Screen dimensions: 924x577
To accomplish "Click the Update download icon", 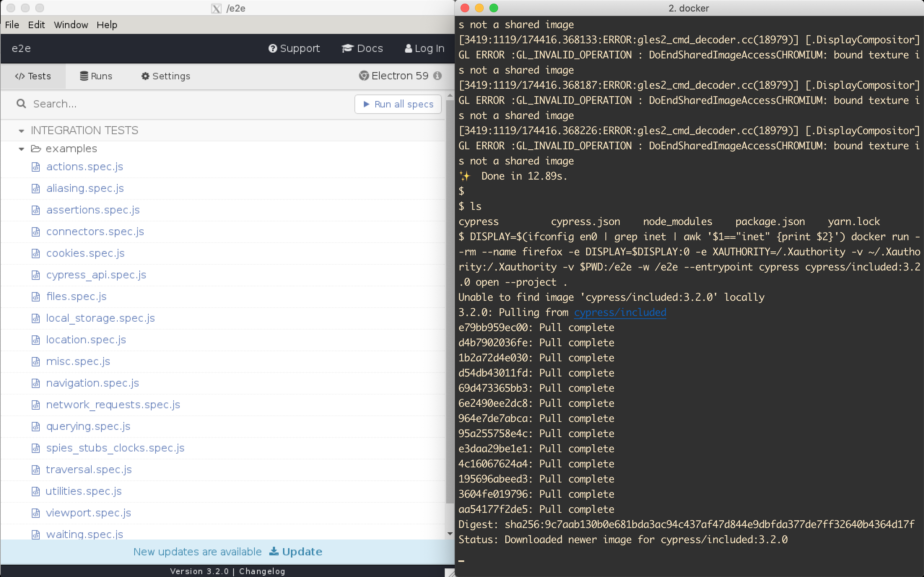I will (x=274, y=551).
